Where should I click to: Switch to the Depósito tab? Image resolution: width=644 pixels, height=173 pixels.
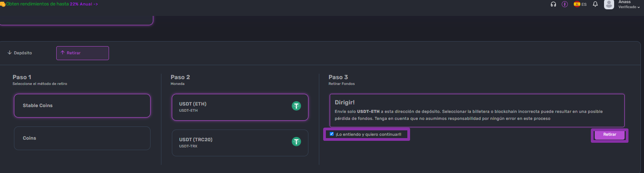(20, 53)
